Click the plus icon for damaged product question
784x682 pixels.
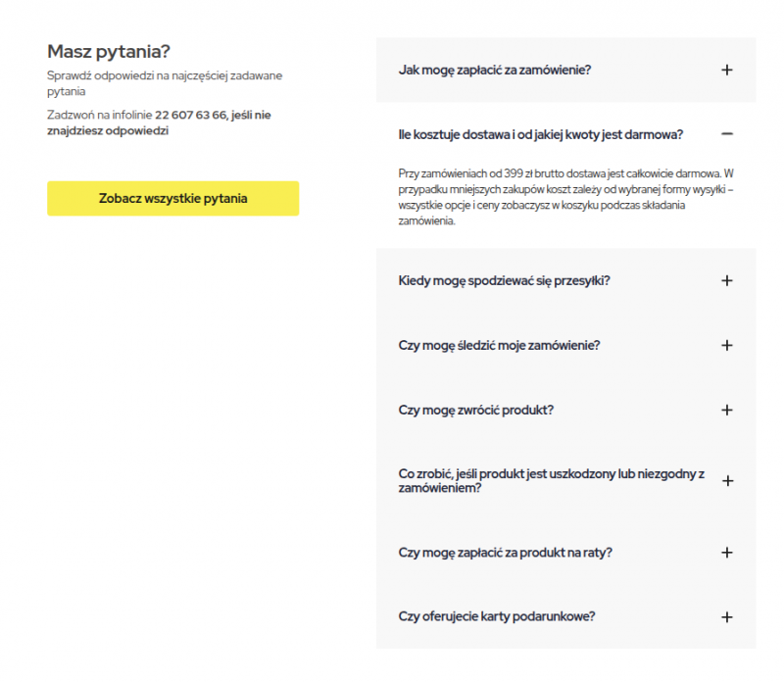point(726,481)
